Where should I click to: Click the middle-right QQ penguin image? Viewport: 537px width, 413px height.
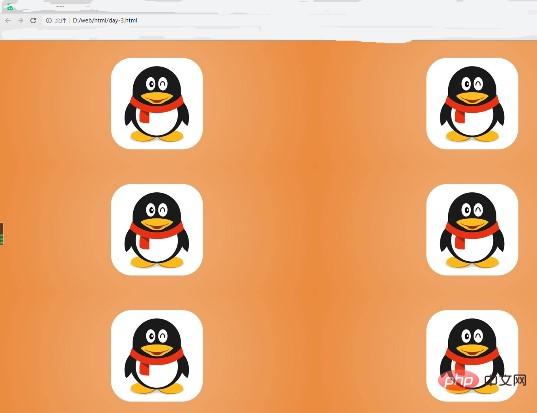tap(472, 229)
